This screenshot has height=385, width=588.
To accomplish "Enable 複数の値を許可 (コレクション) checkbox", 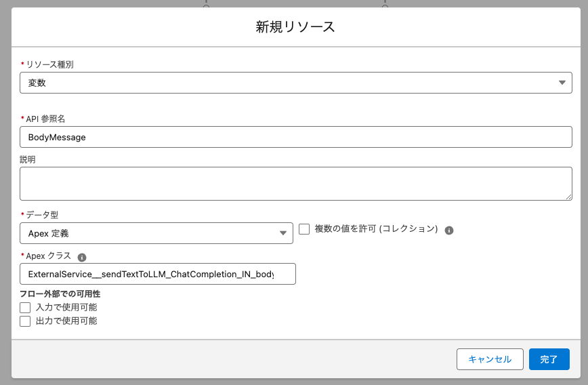I will coord(304,229).
